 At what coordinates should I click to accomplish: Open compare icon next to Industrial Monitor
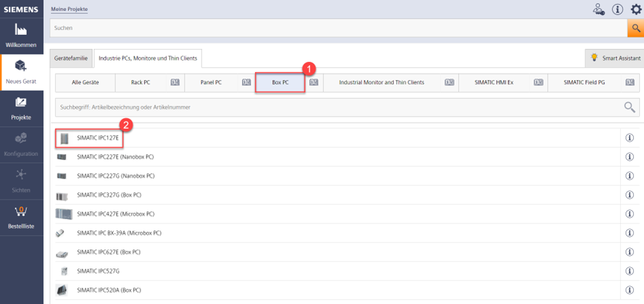(448, 82)
